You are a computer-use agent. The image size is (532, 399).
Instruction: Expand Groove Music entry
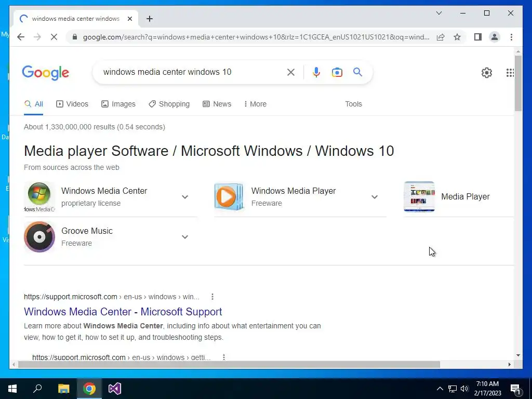(185, 237)
